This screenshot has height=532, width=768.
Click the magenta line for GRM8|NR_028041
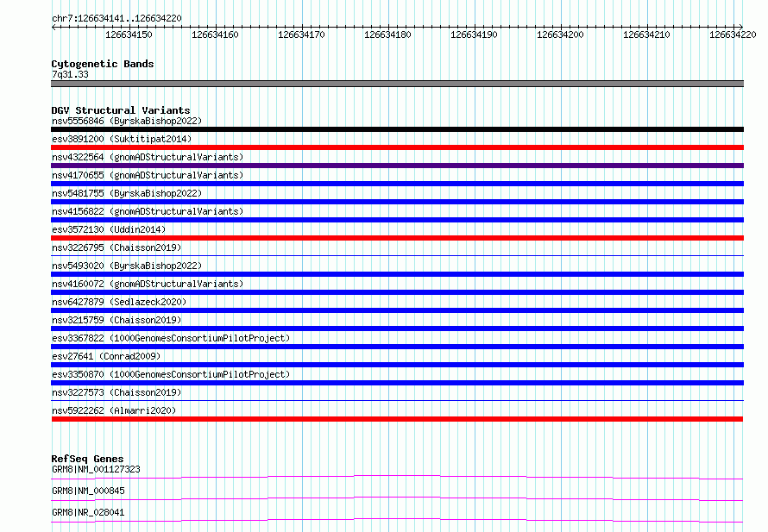tap(397, 520)
